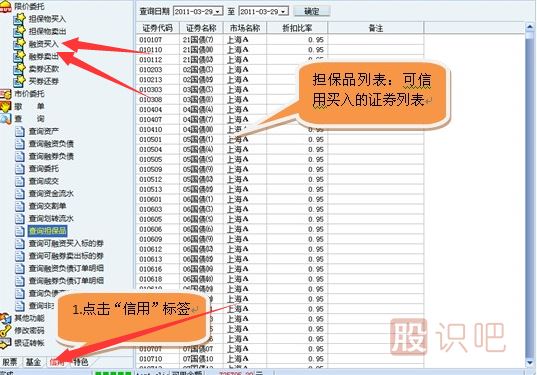Select row with code 010618
Viewport: 537px width, 375px height.
click(x=279, y=279)
